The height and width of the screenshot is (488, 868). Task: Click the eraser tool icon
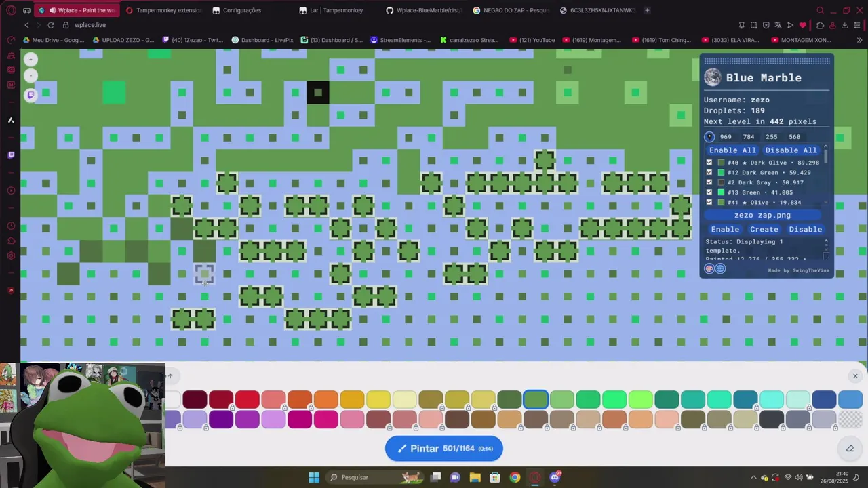click(850, 448)
